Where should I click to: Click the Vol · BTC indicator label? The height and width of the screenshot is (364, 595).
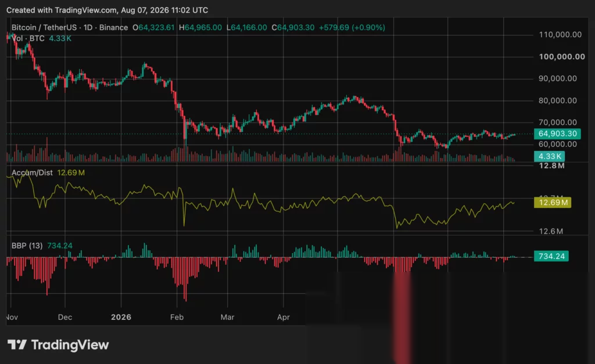28,38
